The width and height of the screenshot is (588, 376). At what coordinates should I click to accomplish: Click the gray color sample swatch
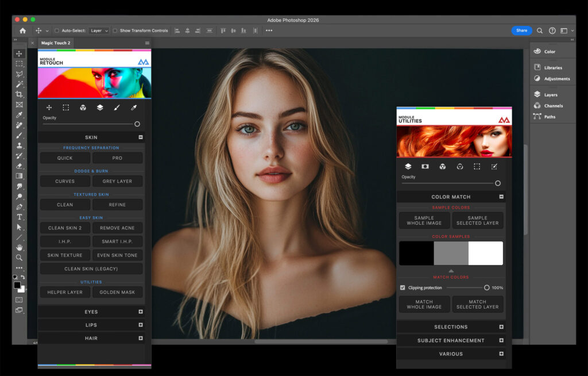tap(451, 254)
